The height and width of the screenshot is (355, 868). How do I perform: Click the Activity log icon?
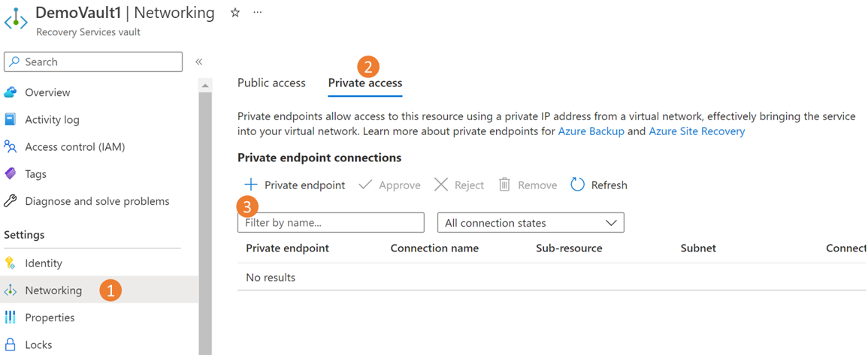click(11, 119)
